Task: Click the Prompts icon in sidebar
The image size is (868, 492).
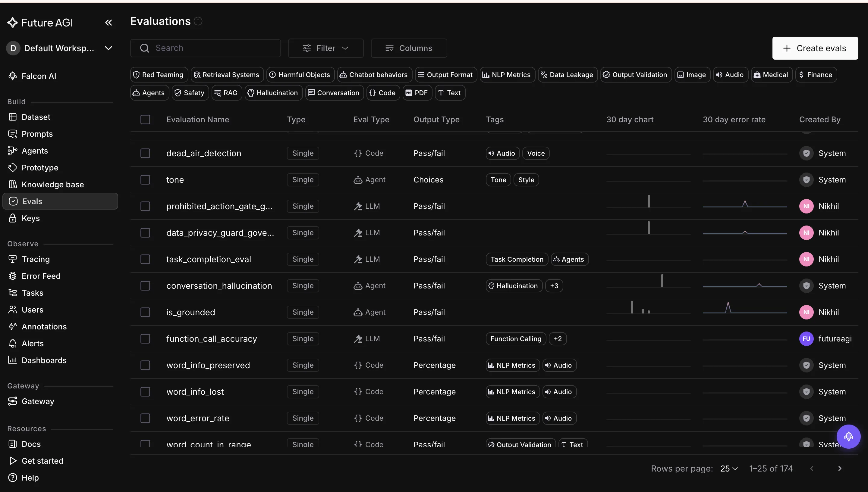Action: [13, 134]
